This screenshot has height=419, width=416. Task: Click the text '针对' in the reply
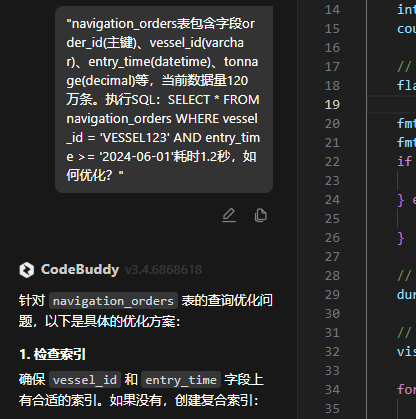point(32,301)
